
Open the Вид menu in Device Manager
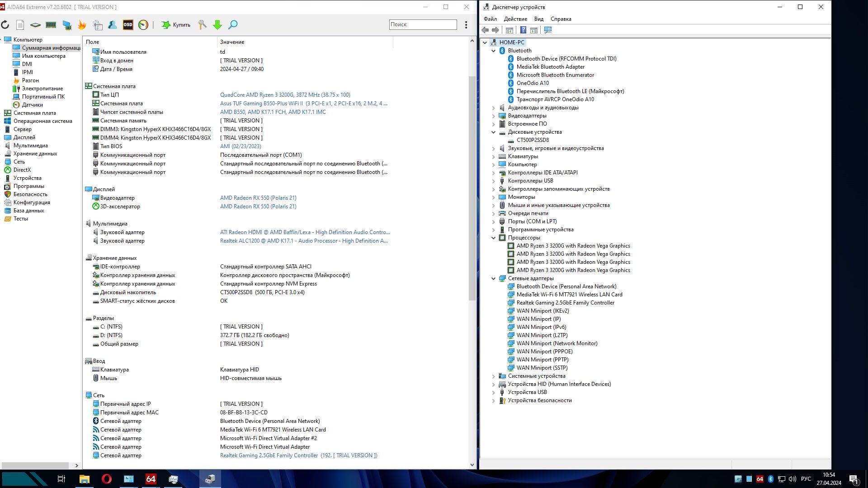tap(539, 19)
